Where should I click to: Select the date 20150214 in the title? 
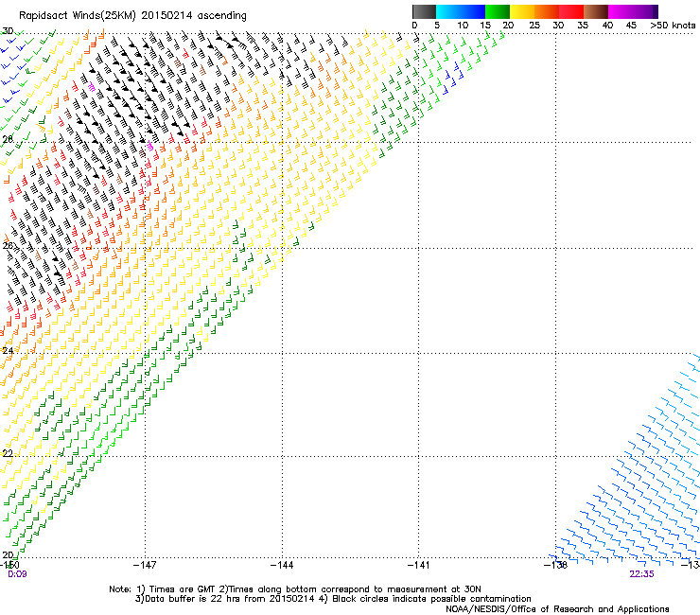167,15
